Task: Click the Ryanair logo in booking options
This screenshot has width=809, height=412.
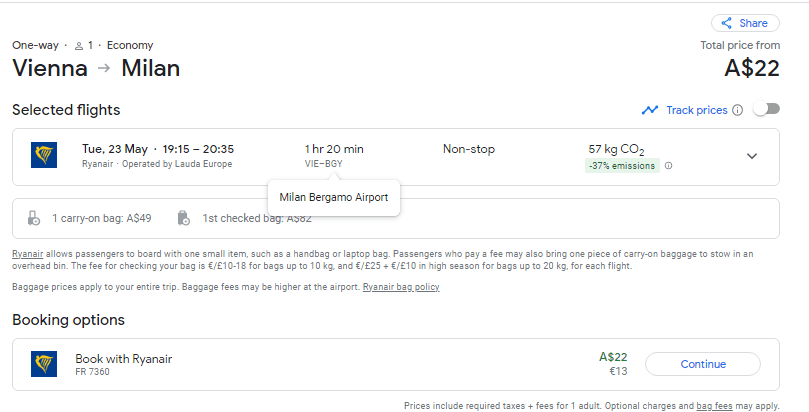Action: [44, 364]
